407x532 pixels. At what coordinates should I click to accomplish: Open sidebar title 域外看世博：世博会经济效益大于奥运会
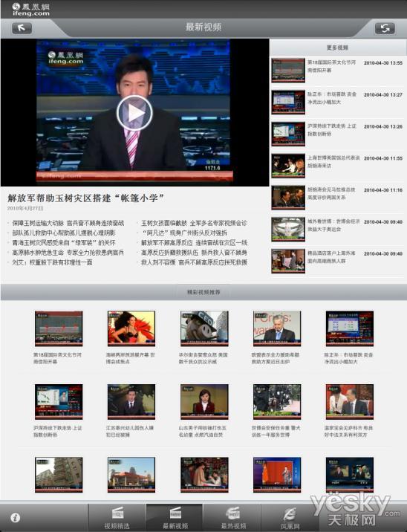333,225
